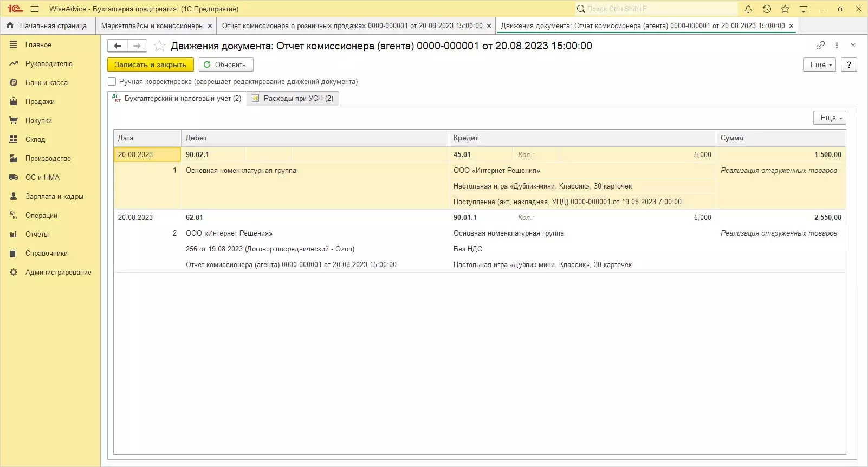Select credit account 45.01 cell
Viewport: 868px width, 467px height.
pos(481,154)
